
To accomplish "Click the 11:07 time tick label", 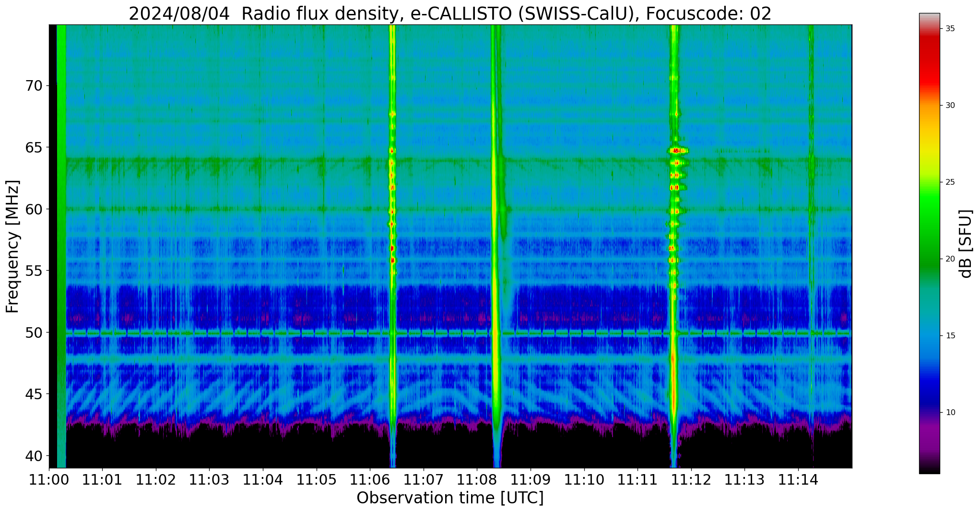I will tap(424, 480).
